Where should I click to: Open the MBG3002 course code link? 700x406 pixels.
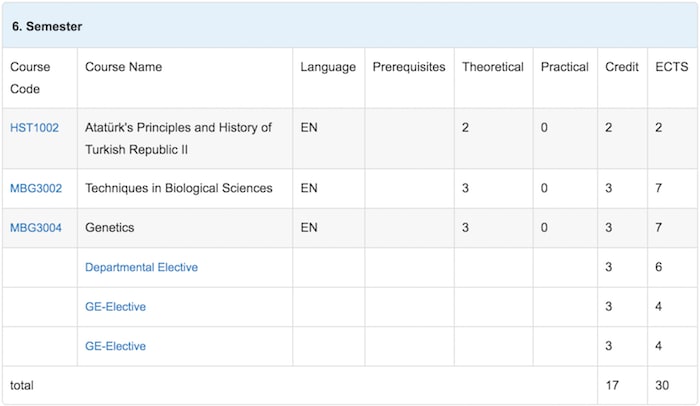point(36,188)
